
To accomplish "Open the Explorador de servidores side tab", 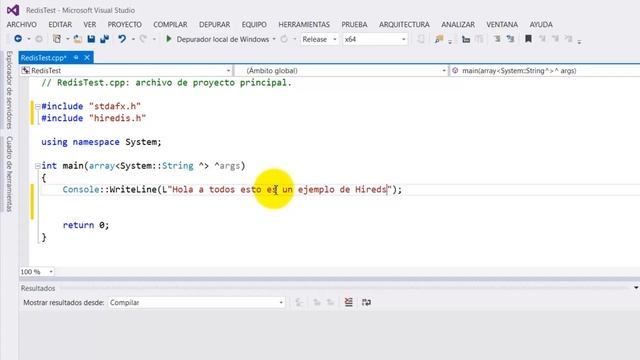I will (x=9, y=90).
